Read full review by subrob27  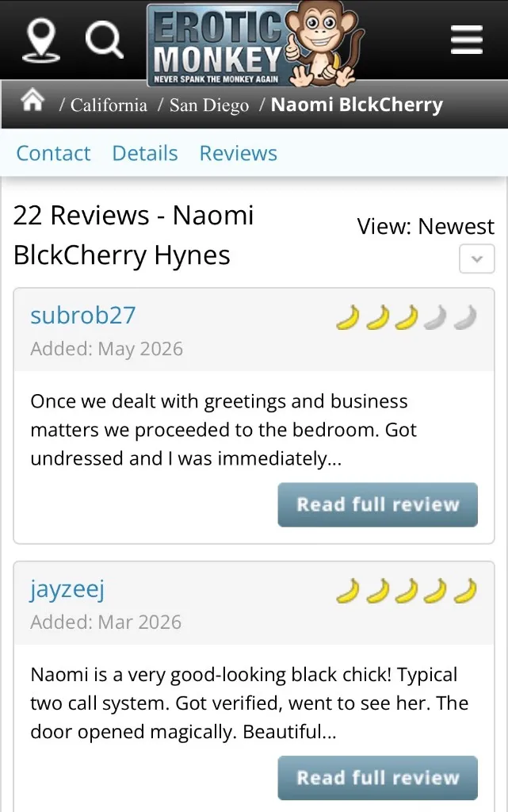pyautogui.click(x=378, y=505)
